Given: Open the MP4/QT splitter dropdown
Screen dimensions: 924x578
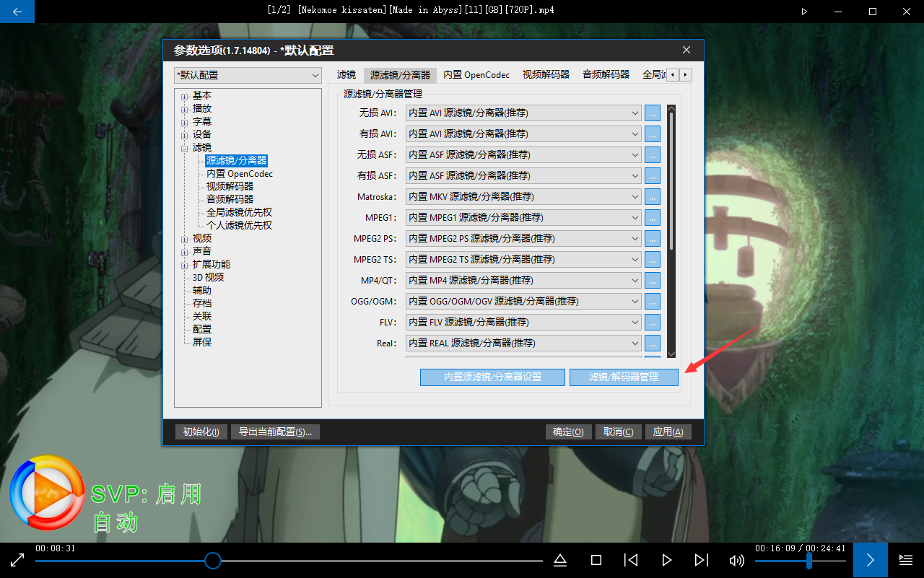Looking at the screenshot, I should (x=523, y=281).
